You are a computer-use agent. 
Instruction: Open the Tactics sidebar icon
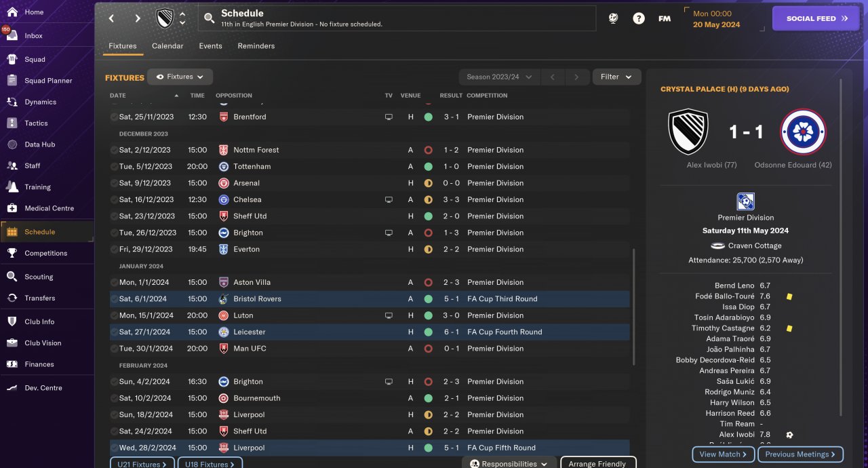(12, 123)
